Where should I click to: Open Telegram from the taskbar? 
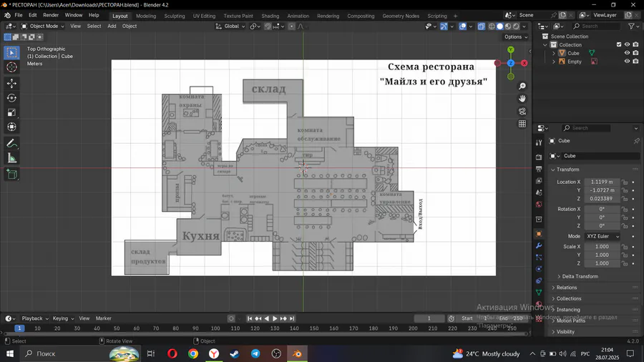tap(255, 353)
